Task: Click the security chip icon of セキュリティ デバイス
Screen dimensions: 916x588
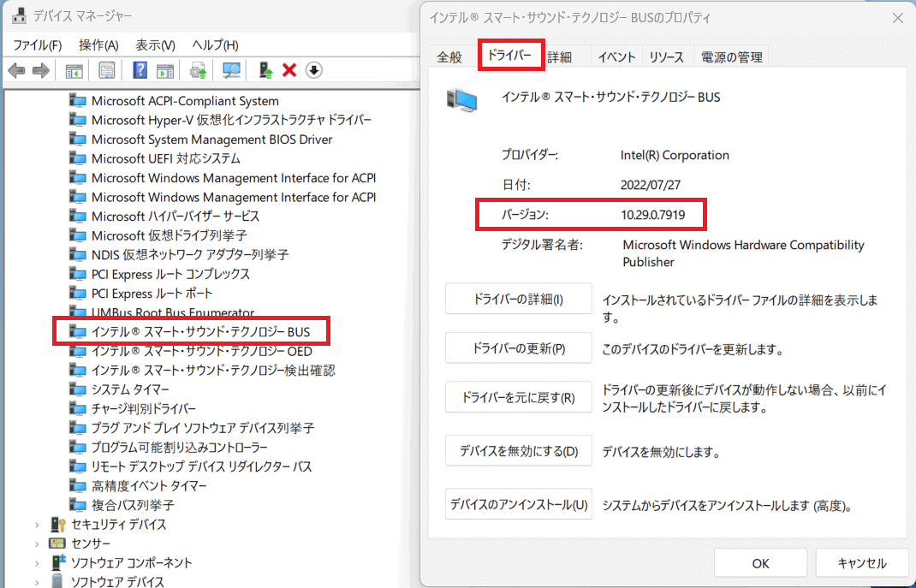Action: pyautogui.click(x=57, y=525)
